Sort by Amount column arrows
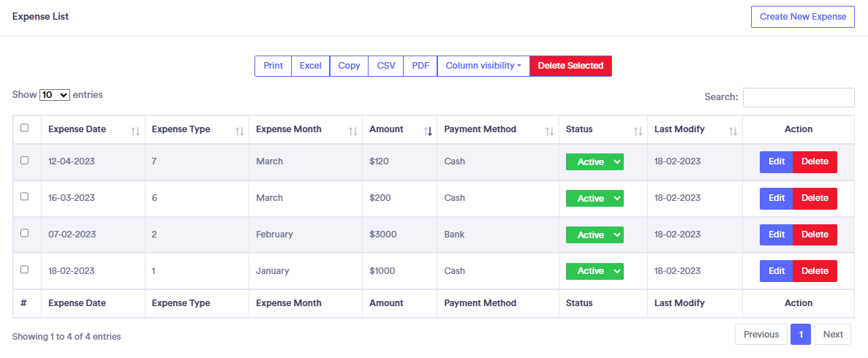Image resolution: width=868 pixels, height=358 pixels. 427,131
